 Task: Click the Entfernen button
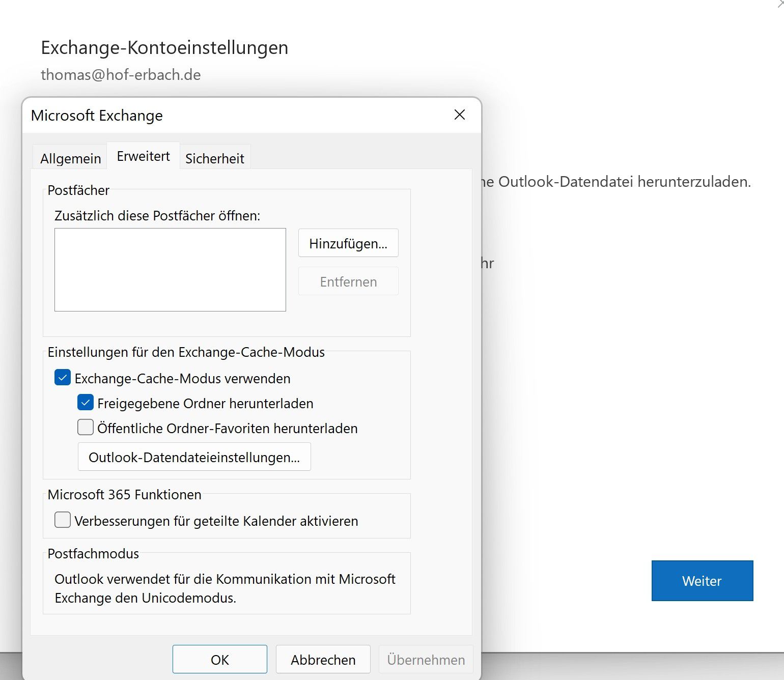coord(348,281)
